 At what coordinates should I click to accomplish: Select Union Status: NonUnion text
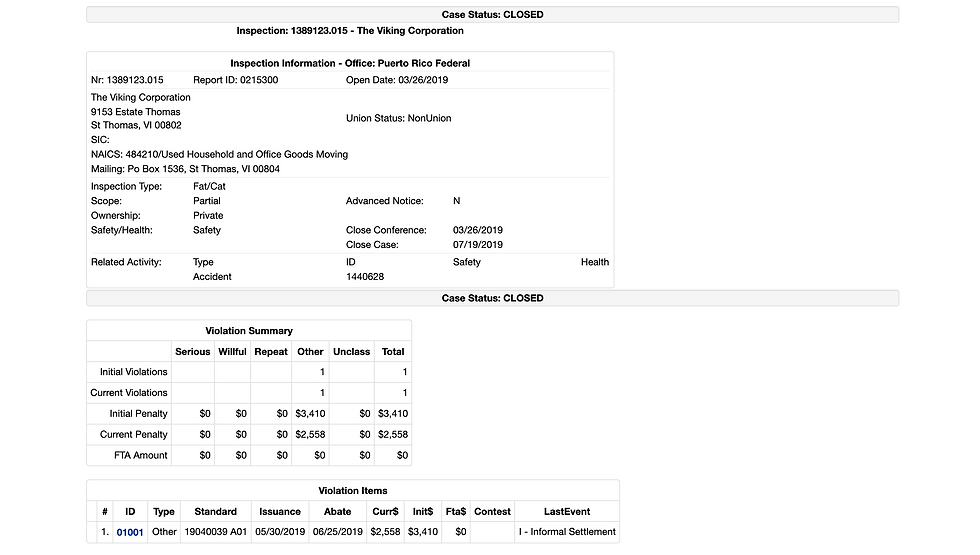point(399,118)
